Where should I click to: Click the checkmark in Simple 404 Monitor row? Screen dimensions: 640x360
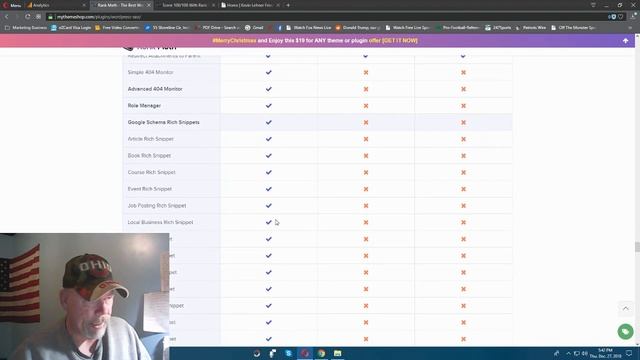point(269,72)
